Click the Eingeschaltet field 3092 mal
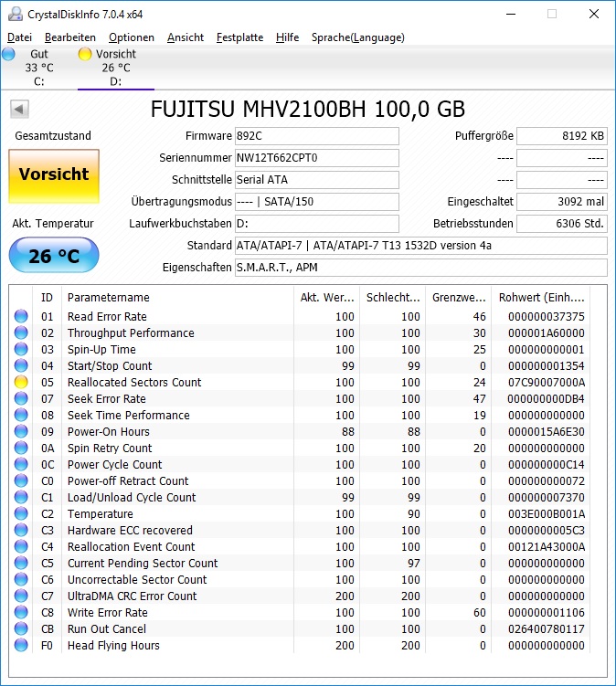 pos(562,202)
